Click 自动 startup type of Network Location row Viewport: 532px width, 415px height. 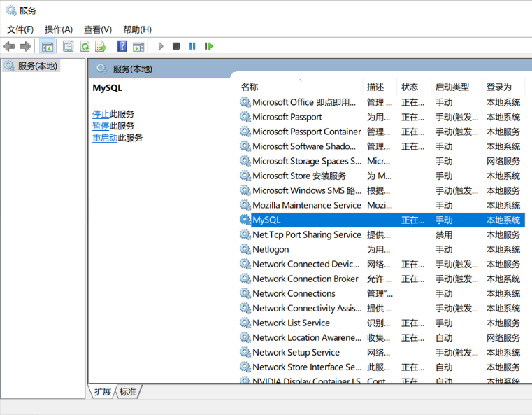click(444, 337)
